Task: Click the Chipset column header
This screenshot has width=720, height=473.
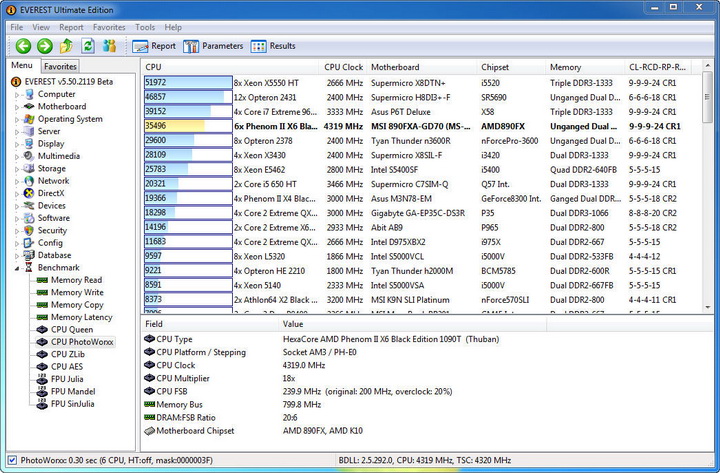Action: click(511, 67)
